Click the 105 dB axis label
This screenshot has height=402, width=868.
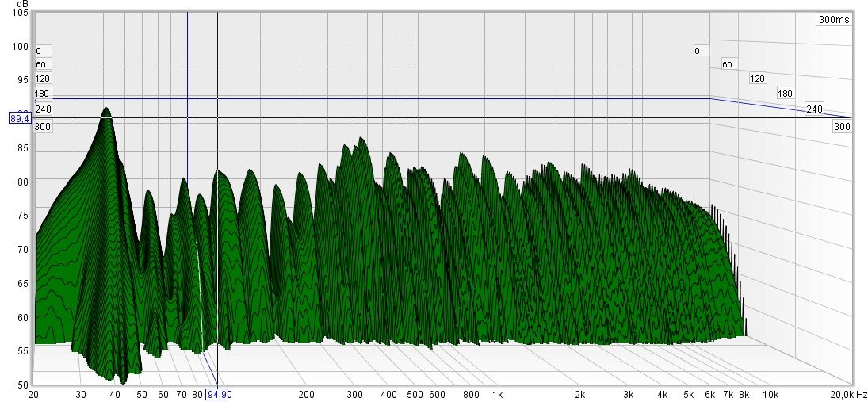21,13
